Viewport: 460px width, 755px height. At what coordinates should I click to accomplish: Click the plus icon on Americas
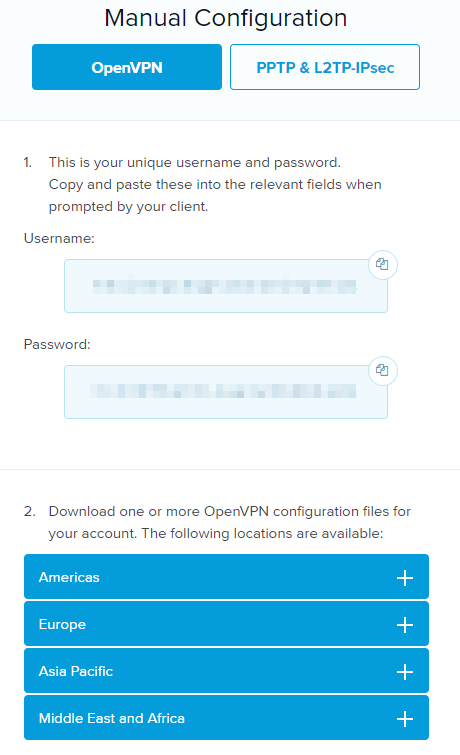(x=405, y=578)
